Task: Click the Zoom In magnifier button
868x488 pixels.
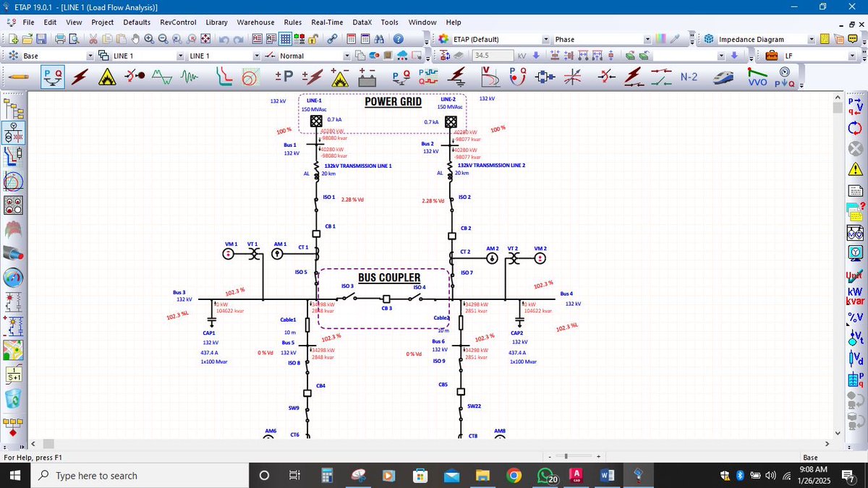Action: [x=149, y=39]
